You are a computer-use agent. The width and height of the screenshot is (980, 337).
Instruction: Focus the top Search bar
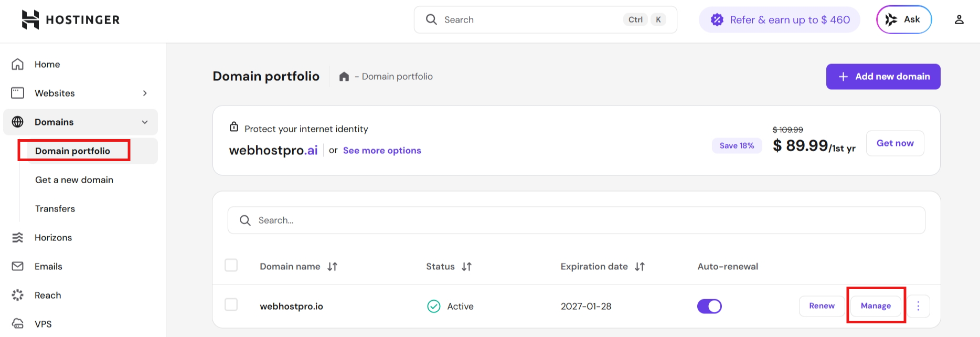tap(546, 20)
